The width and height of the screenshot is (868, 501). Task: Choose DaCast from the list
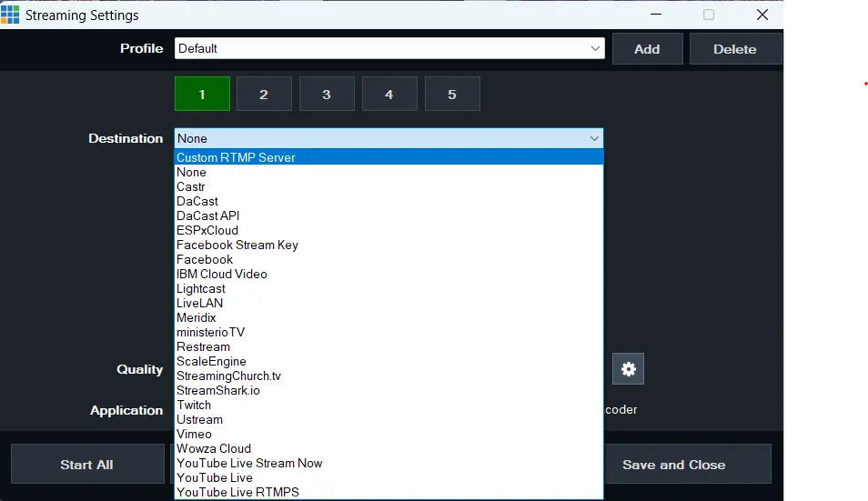(389, 201)
